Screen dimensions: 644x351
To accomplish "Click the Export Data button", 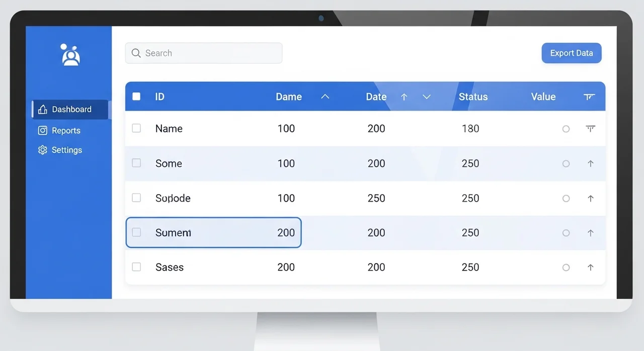I will pyautogui.click(x=572, y=53).
